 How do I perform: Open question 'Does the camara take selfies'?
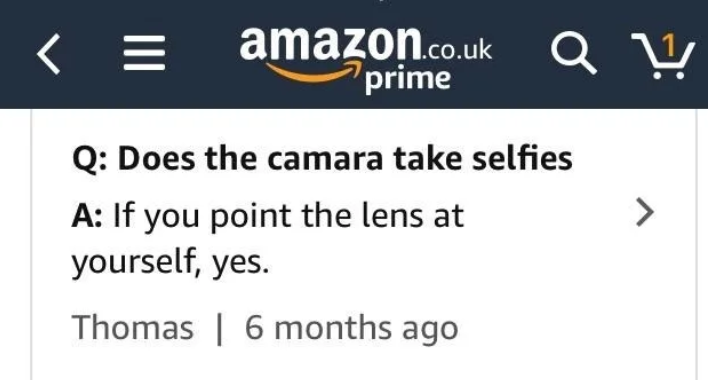(x=322, y=159)
